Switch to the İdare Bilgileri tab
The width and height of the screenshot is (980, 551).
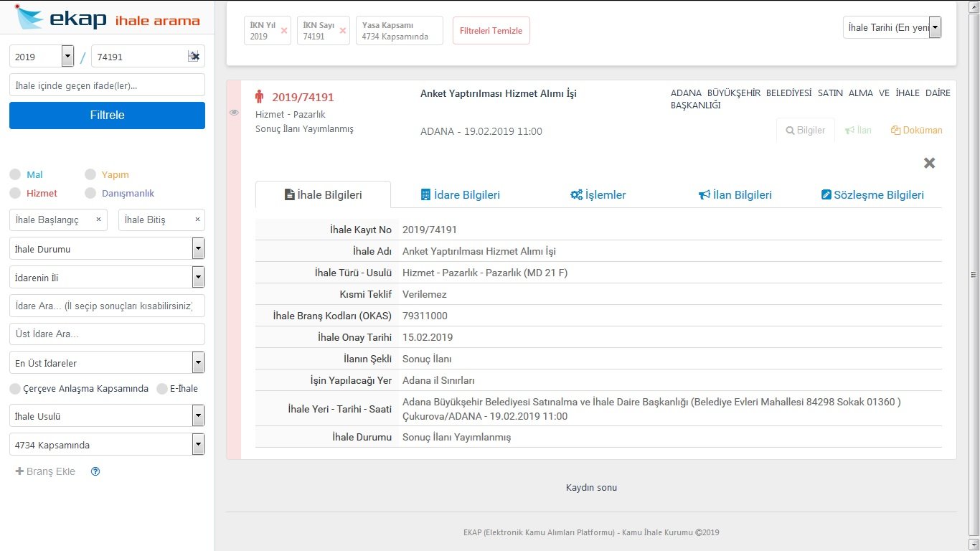[x=460, y=194]
